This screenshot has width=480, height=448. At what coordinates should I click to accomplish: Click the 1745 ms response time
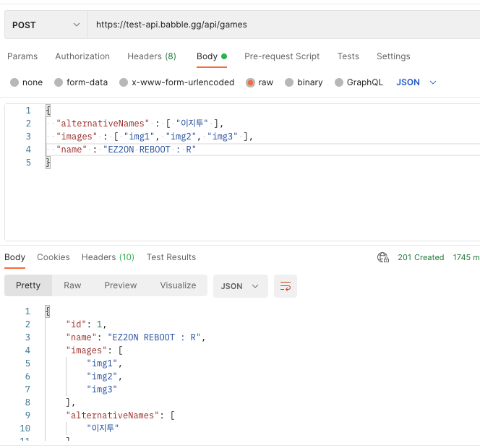point(466,257)
